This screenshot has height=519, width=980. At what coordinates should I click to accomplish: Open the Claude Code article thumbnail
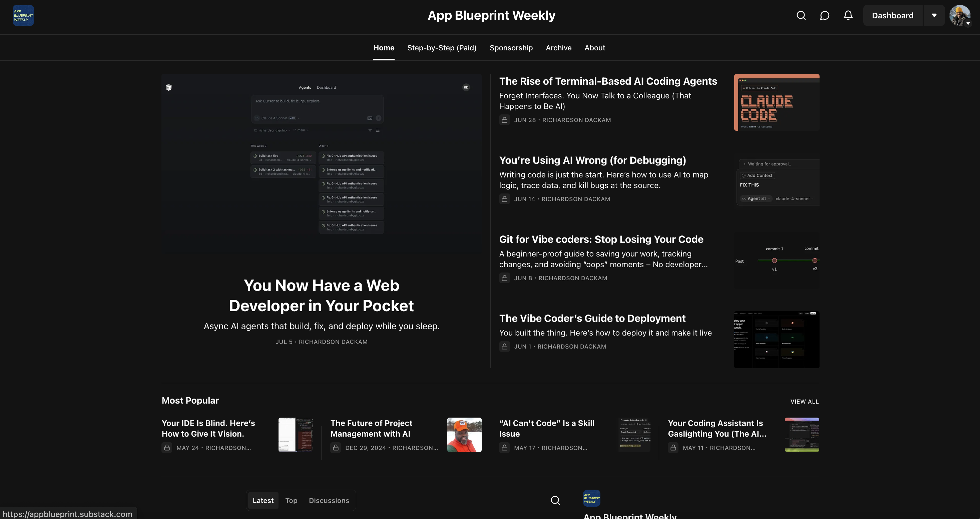tap(776, 102)
